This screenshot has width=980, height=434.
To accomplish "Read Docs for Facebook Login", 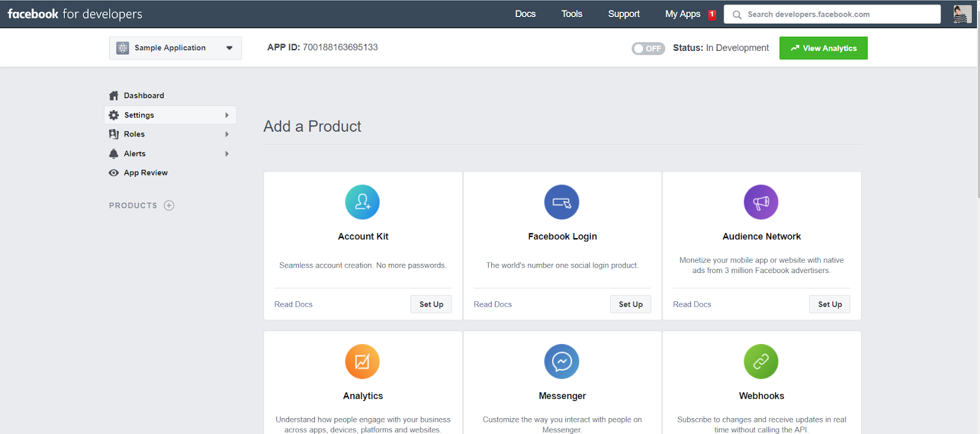I will tap(492, 304).
